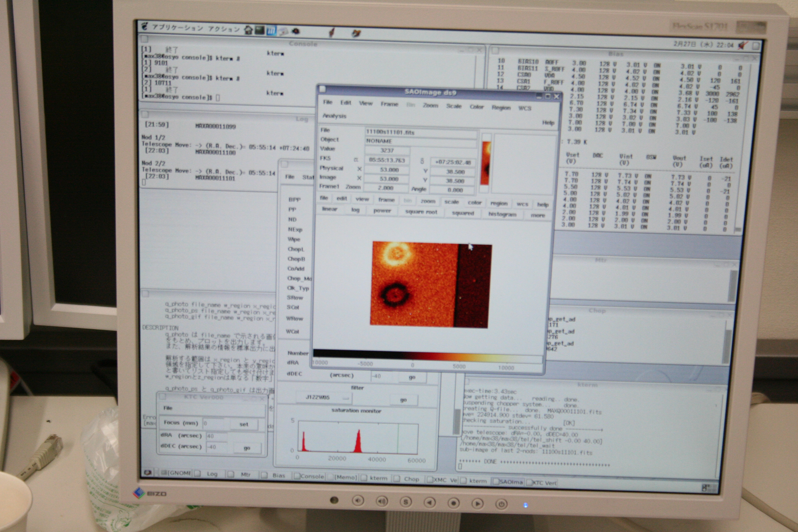798x532 pixels.
Task: Click the blue 'm' launcher icon in panel
Action: 271,31
